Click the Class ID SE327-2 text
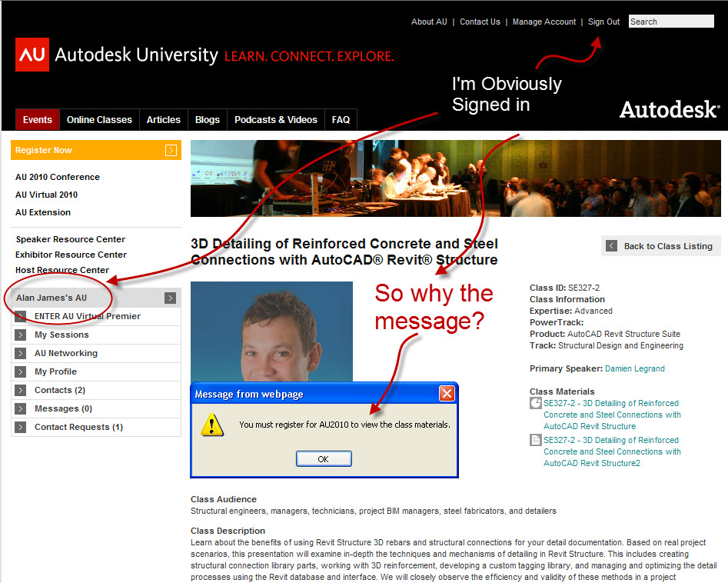The height and width of the screenshot is (583, 728). [564, 288]
